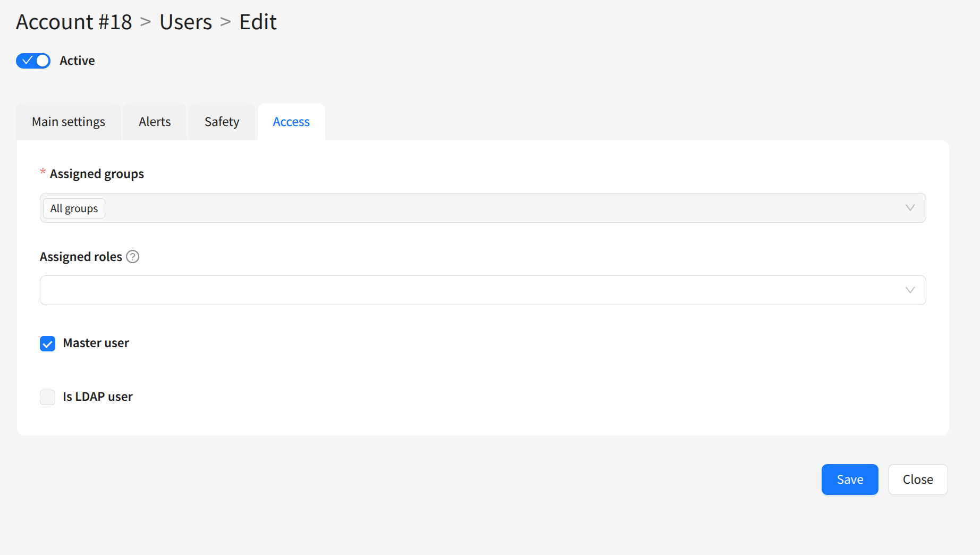Image resolution: width=980 pixels, height=555 pixels.
Task: Click the Edit breadcrumb title
Action: pyautogui.click(x=258, y=22)
